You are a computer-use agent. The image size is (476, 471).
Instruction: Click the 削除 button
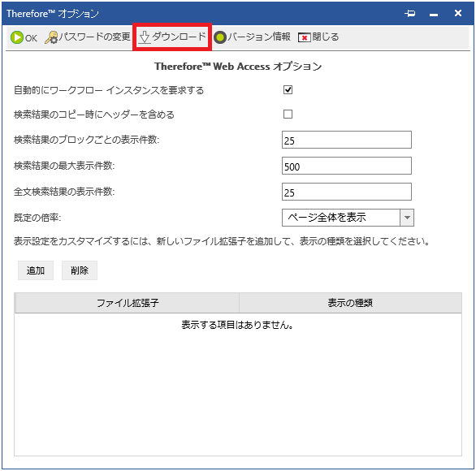80,270
